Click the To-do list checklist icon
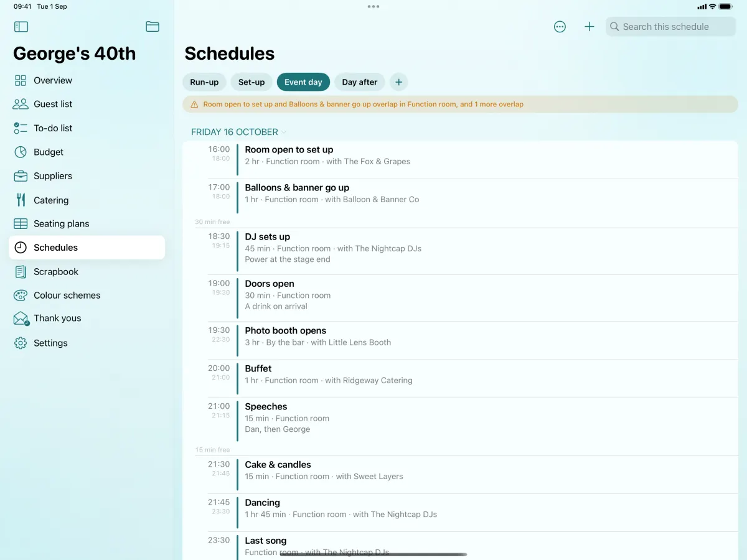The width and height of the screenshot is (747, 560). click(x=21, y=128)
